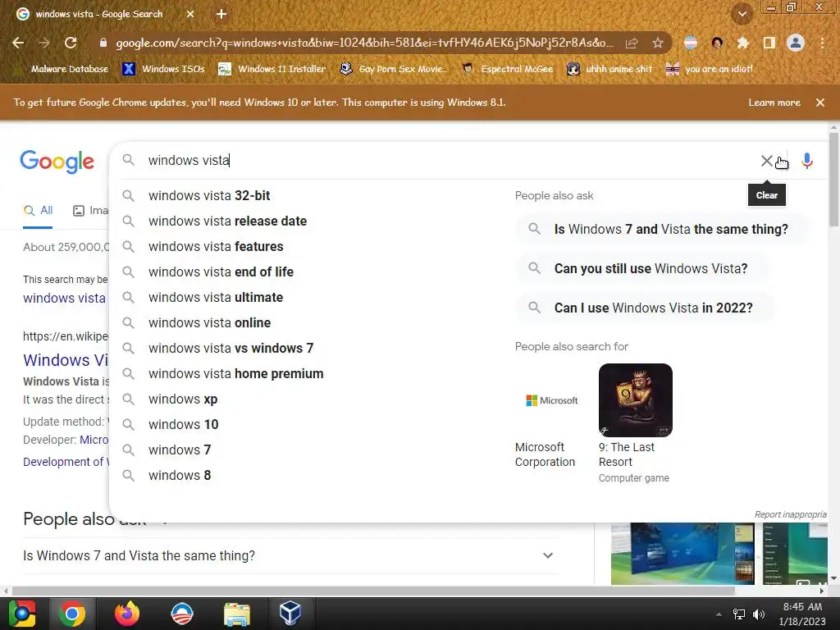840x630 pixels.
Task: Expand 'Is Windows 7 and Vista the same thing?' question
Action: coord(290,555)
